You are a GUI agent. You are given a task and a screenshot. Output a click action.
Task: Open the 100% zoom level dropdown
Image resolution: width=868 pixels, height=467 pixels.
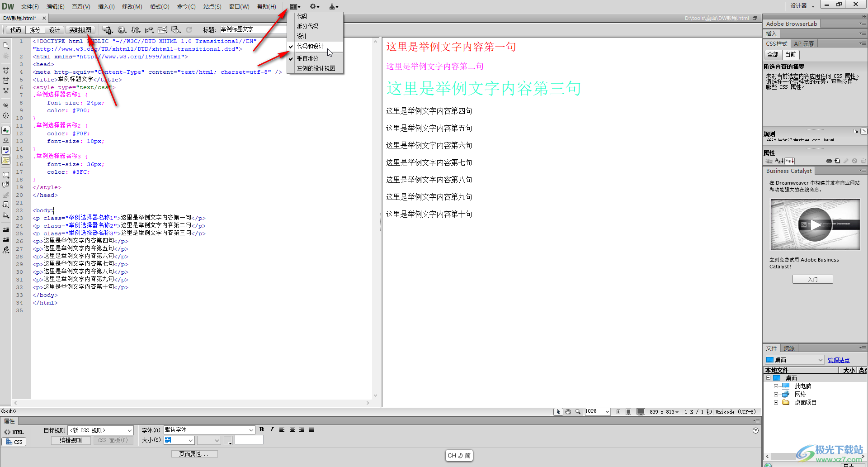[598, 412]
